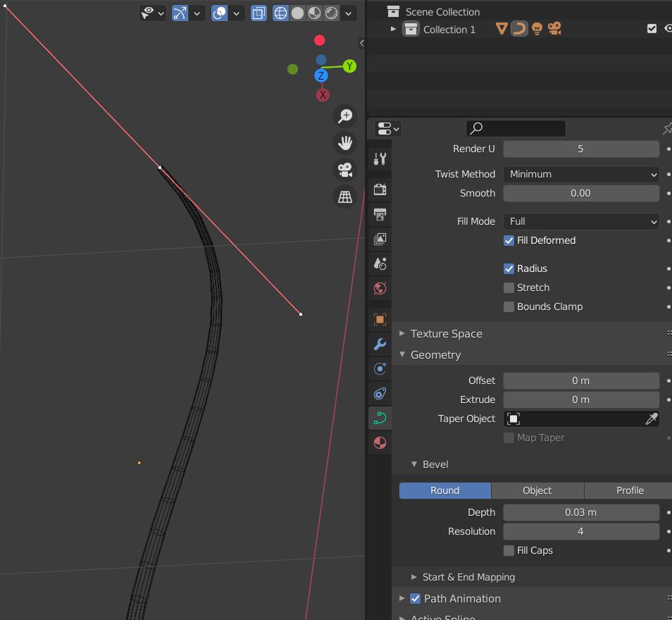Open the visibility filter dropdown arrow
This screenshot has width=672, height=620.
pyautogui.click(x=161, y=13)
